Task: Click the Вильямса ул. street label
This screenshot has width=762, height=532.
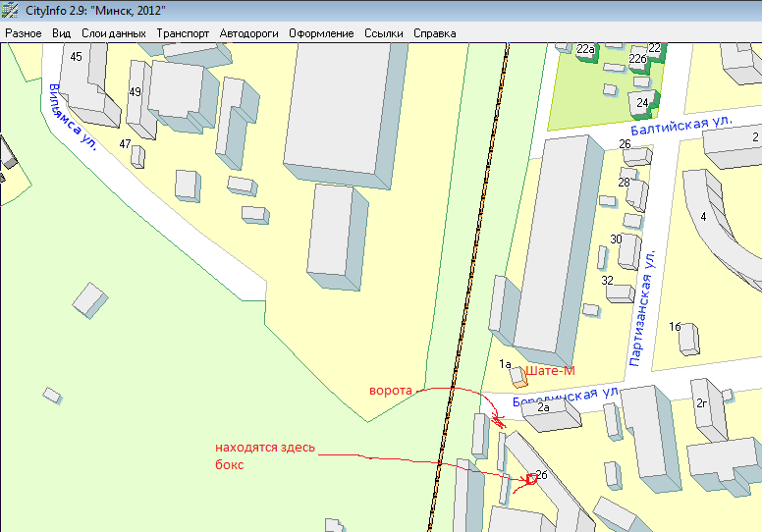Action: pyautogui.click(x=72, y=116)
